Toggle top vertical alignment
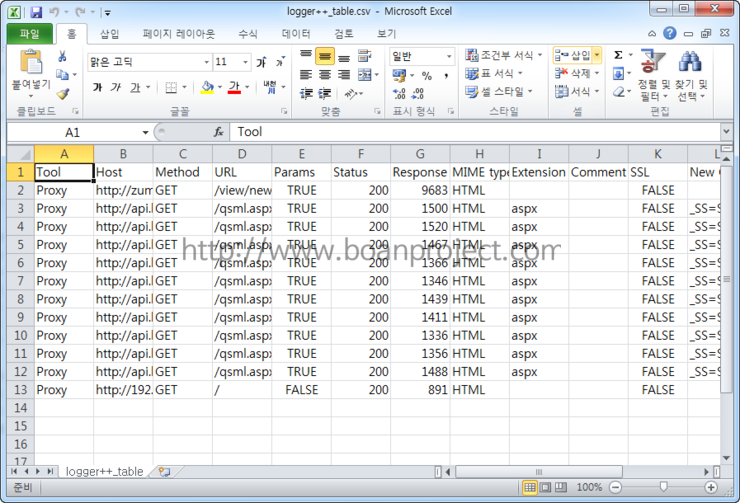The width and height of the screenshot is (740, 503). (x=306, y=56)
